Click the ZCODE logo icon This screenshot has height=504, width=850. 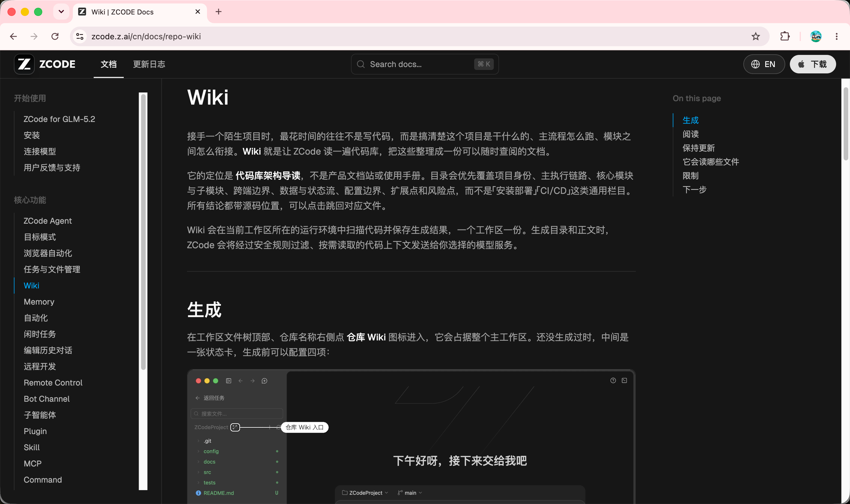(24, 64)
